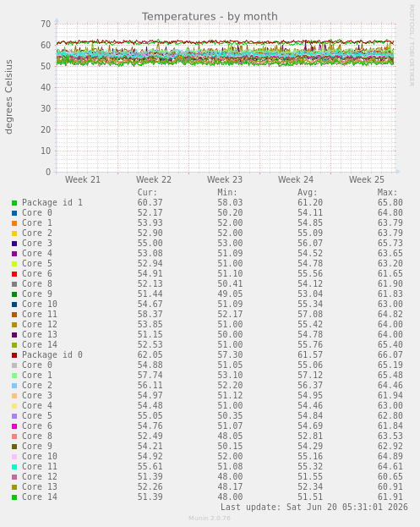The width and height of the screenshot is (420, 527).
Task: Click the y-axis tick label 70
Action: (x=46, y=24)
